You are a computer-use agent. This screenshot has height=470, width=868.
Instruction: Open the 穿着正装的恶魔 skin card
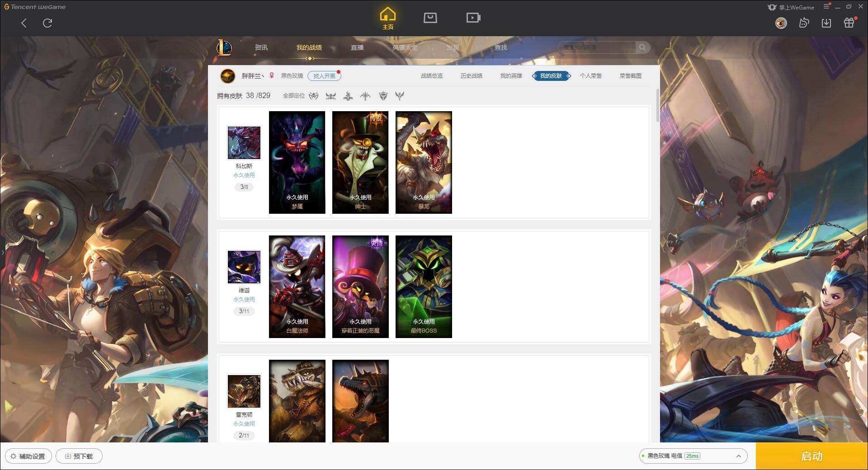(360, 287)
